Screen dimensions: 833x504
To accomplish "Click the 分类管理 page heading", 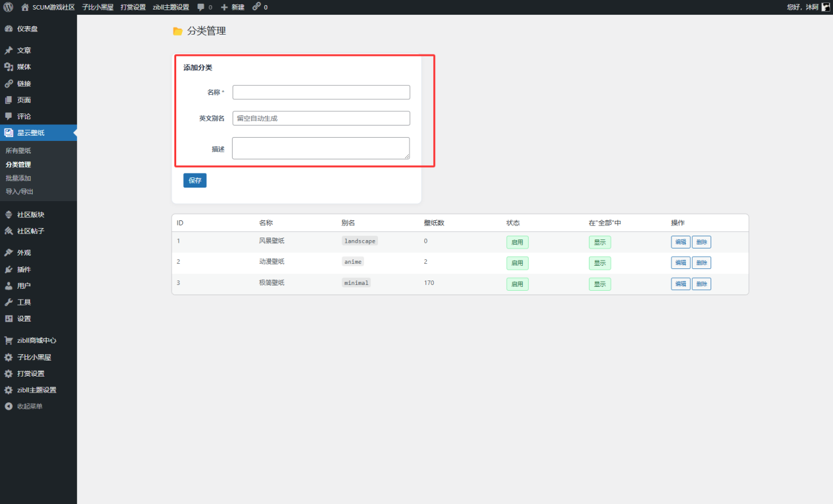I will tap(206, 31).
